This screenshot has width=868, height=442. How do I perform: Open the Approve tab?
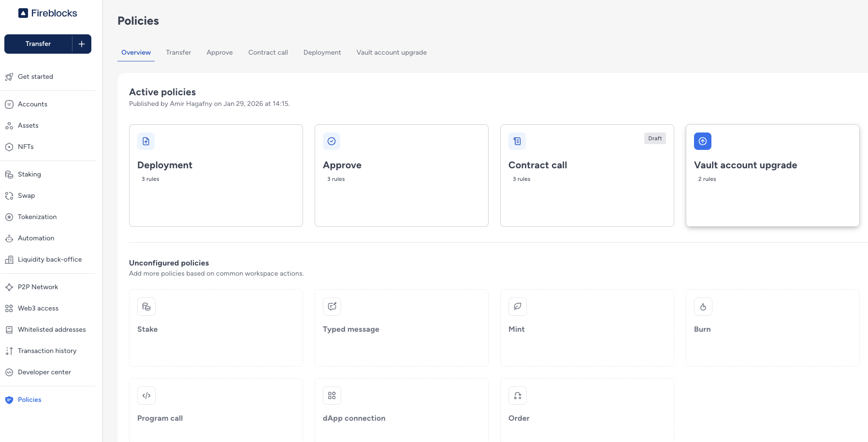click(219, 52)
